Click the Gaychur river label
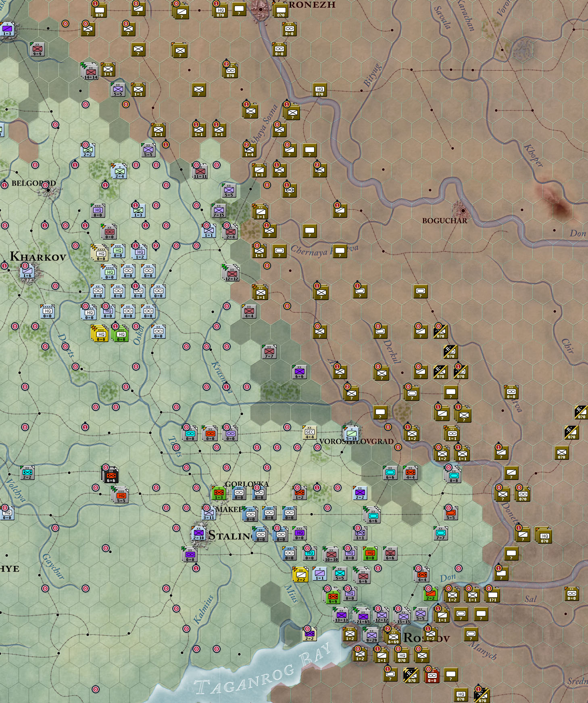The width and height of the screenshot is (588, 703). (x=53, y=566)
